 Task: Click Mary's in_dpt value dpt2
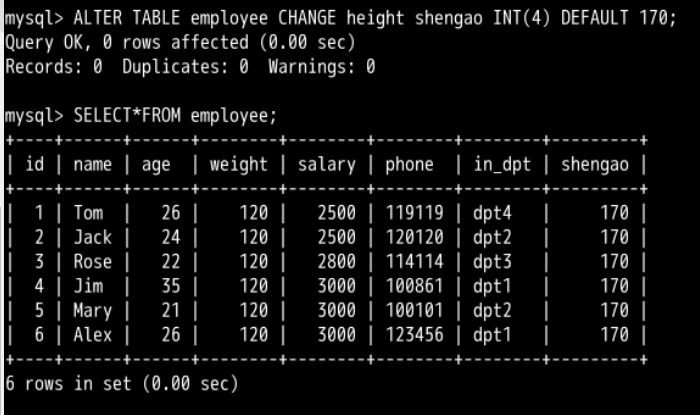pyautogui.click(x=492, y=311)
